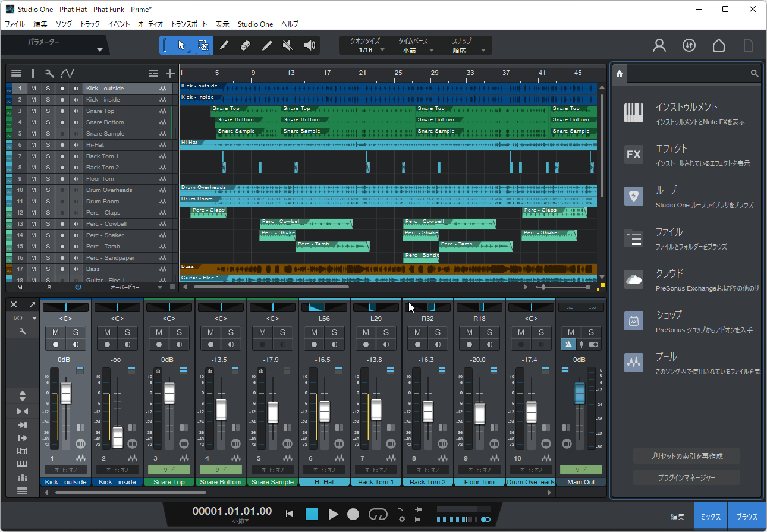The height and width of the screenshot is (532, 767).
Task: Solo the Snare Top track
Action: [48, 111]
